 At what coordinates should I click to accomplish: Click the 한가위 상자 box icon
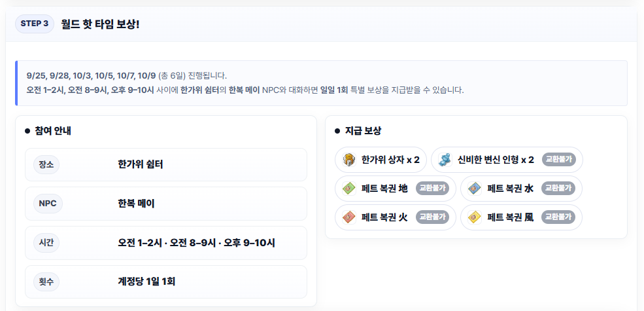(348, 160)
